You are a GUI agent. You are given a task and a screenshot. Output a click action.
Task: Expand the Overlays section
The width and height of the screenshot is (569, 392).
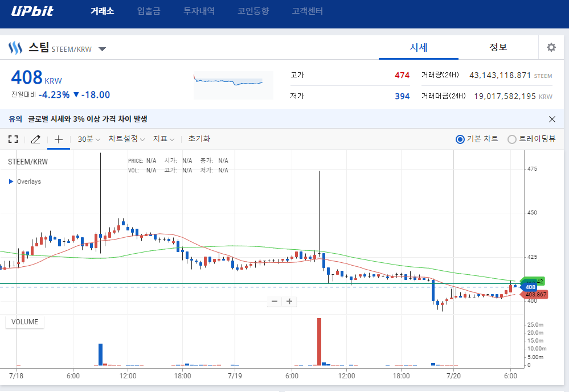coord(11,181)
